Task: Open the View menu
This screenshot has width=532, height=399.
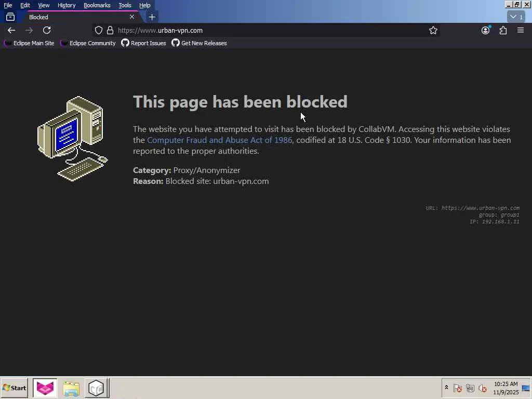Action: tap(44, 5)
